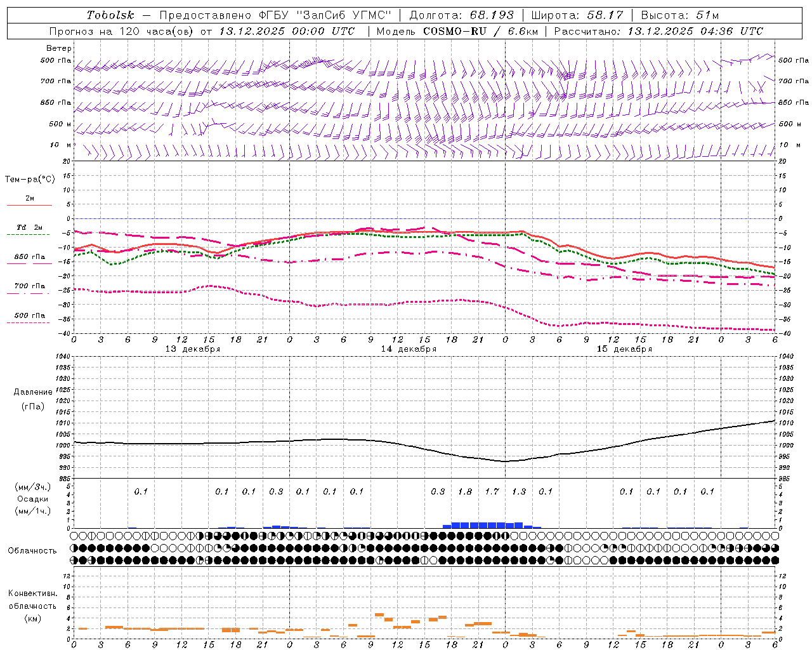The width and height of the screenshot is (812, 650).
Task: Click the '2м' temperature legend line sample
Action: pos(29,206)
